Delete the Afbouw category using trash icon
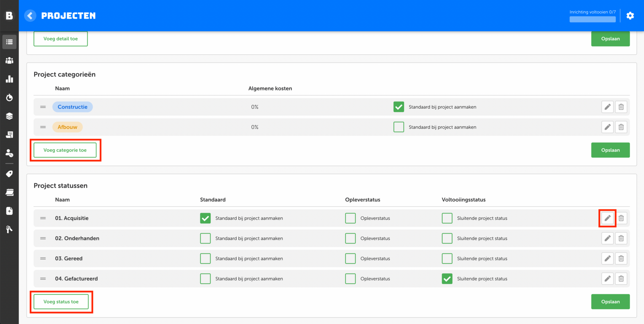 pos(621,127)
